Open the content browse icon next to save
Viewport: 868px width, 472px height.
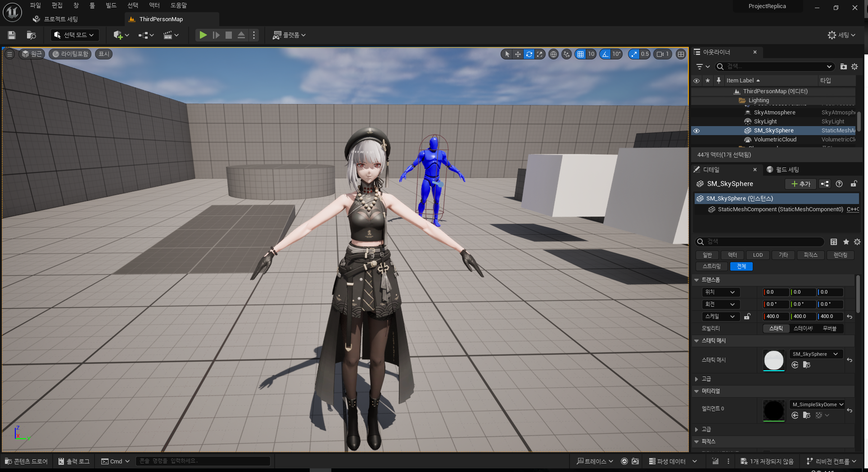pyautogui.click(x=31, y=35)
